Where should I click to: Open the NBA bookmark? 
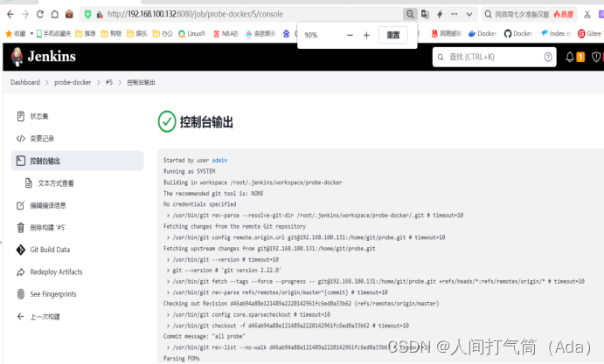point(226,34)
